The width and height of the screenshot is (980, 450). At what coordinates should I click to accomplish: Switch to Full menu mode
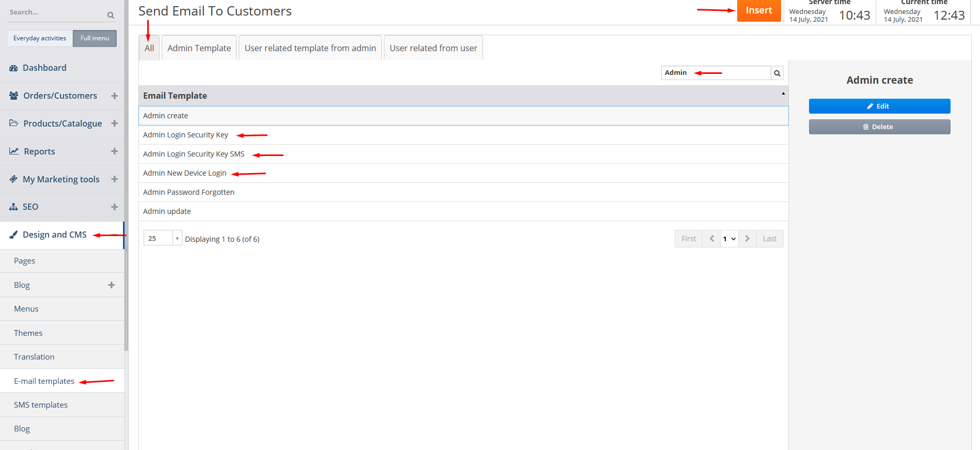pos(95,38)
